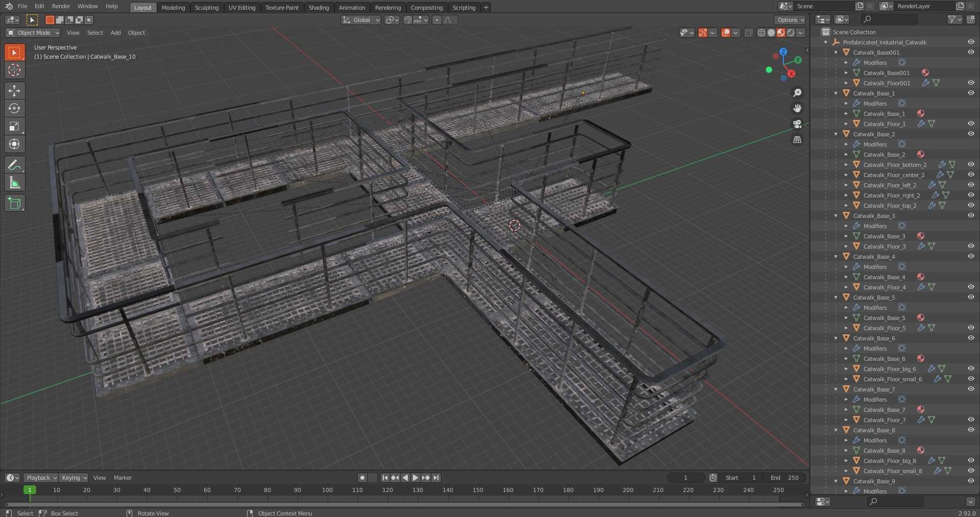This screenshot has width=980, height=517.
Task: Hide Catwalk_Floor001 object
Action: pos(971,83)
